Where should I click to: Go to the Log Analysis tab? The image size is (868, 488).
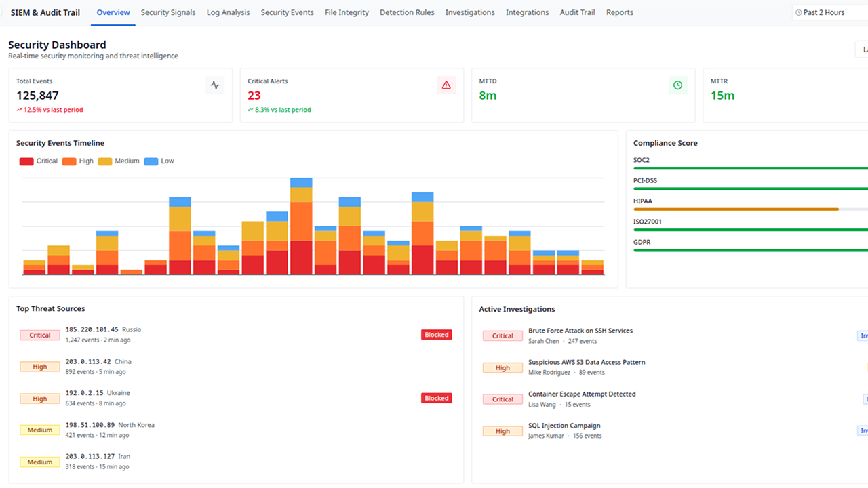[x=228, y=12]
